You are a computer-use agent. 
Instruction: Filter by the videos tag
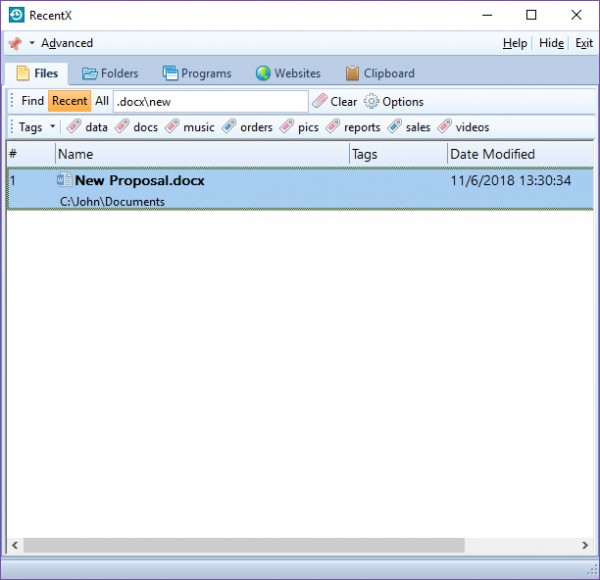[x=463, y=127]
